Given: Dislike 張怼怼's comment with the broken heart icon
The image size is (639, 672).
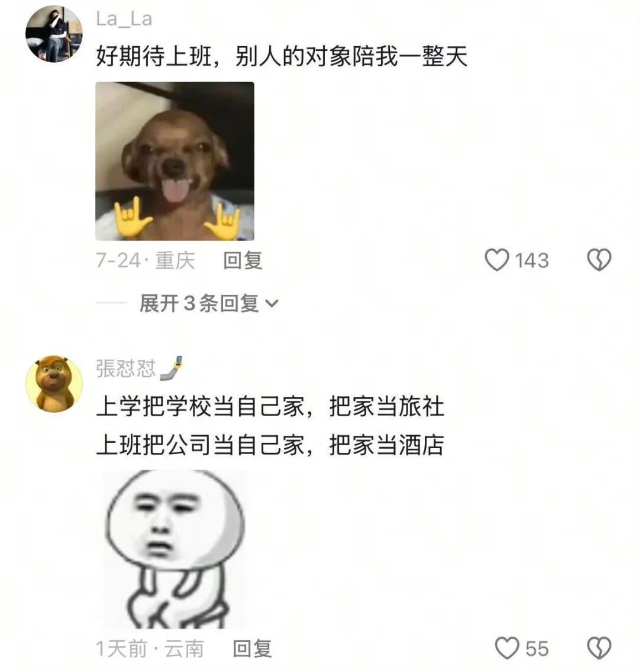Looking at the screenshot, I should [599, 648].
